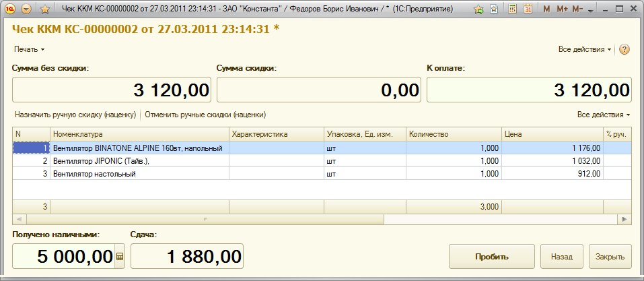Viewport: 644px width, 281px height.
Task: Click the % руч. column header
Action: pyautogui.click(x=617, y=134)
